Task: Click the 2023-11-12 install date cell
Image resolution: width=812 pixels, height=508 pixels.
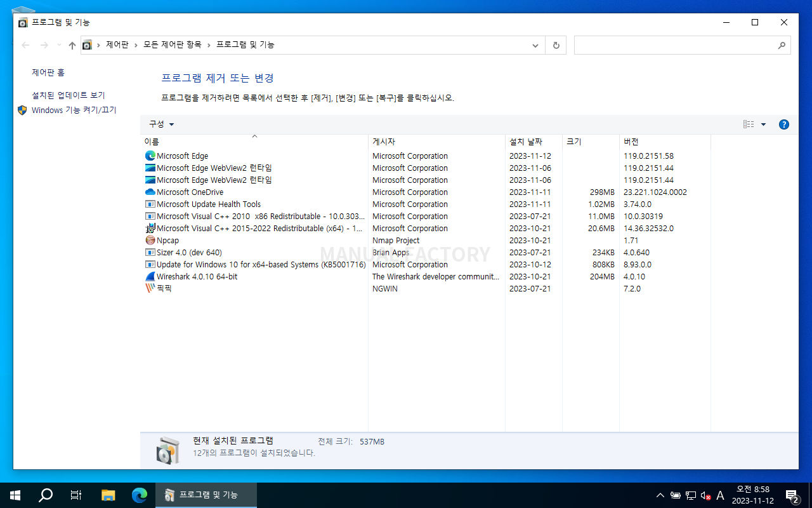Action: [x=530, y=156]
